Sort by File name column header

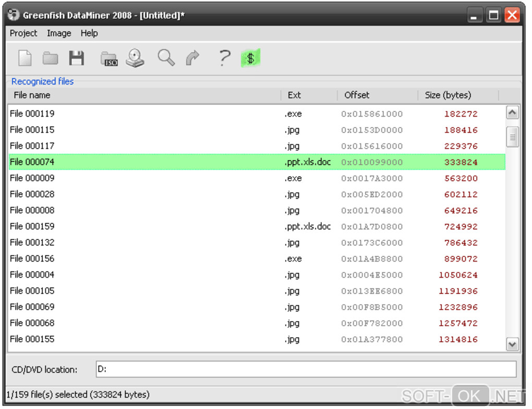144,95
